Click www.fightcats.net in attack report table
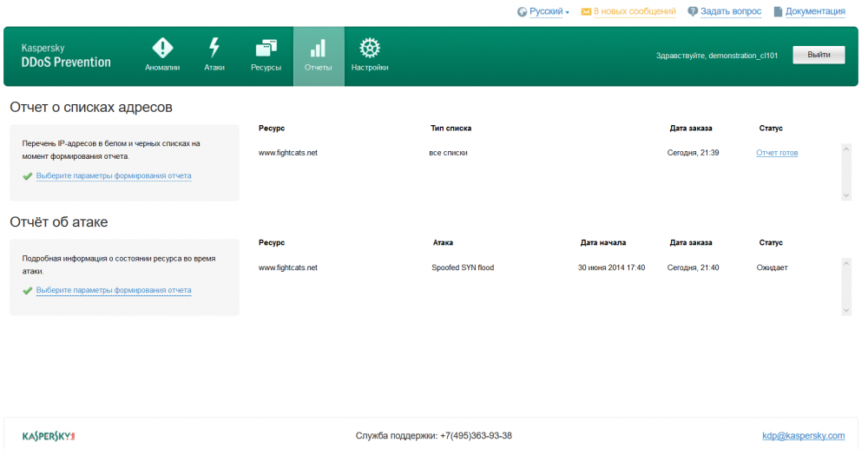 point(288,267)
